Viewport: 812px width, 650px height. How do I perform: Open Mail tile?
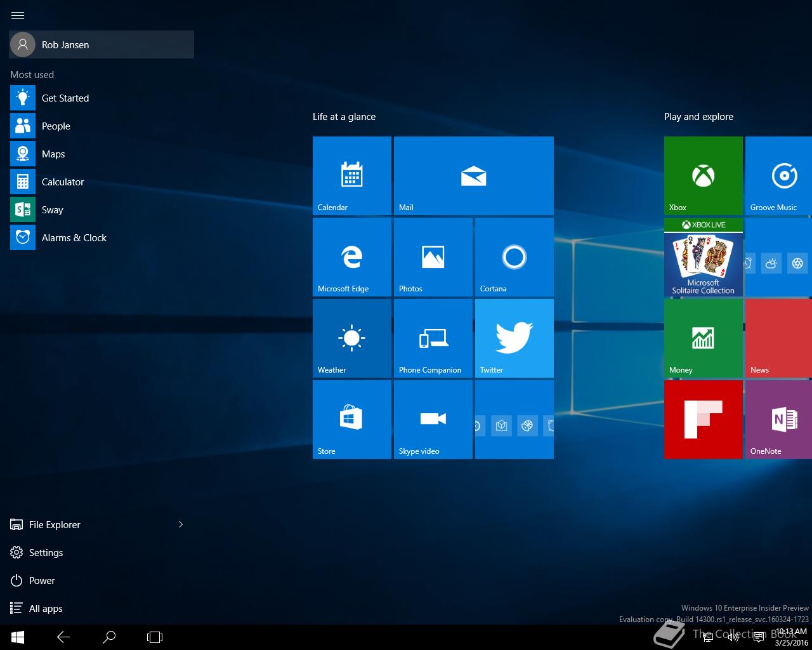click(474, 176)
